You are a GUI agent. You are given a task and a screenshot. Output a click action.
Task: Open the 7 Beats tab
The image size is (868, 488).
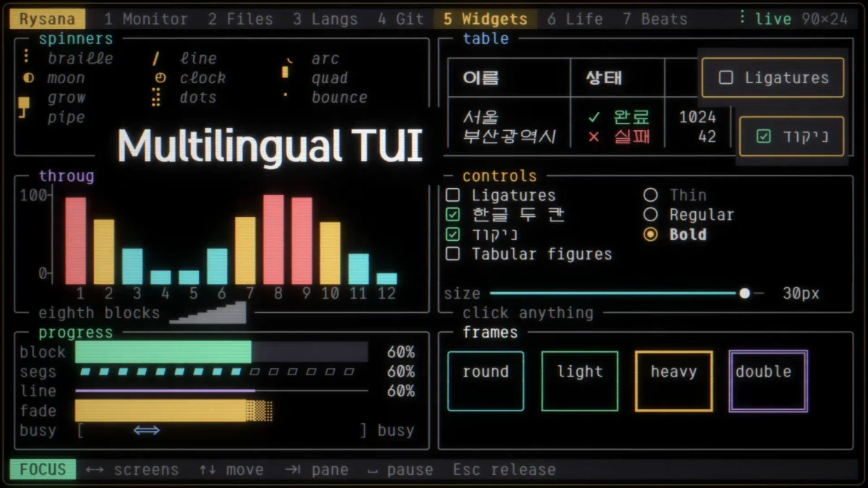click(655, 19)
